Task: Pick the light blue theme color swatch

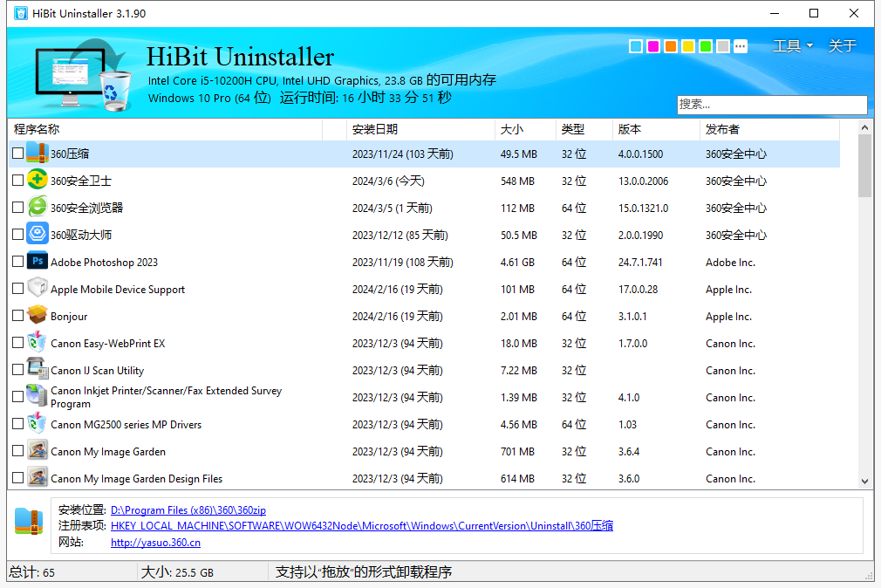Action: [x=636, y=46]
